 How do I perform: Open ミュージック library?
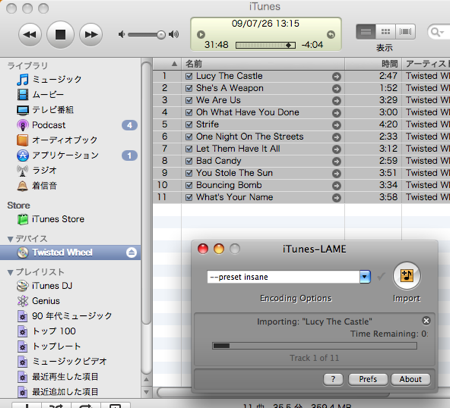(57, 79)
